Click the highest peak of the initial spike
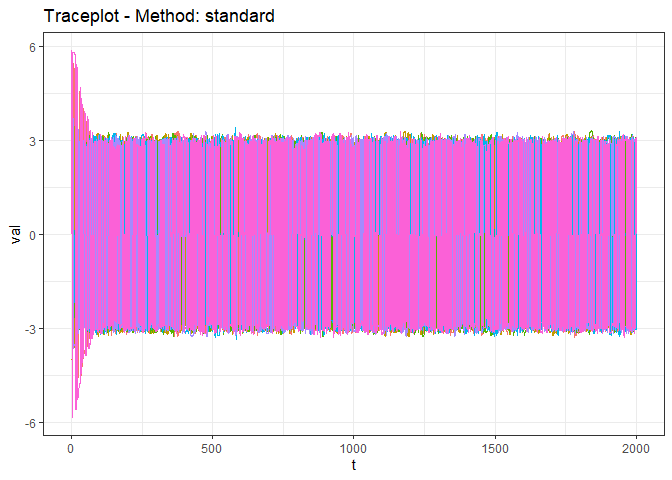The height and width of the screenshot is (480, 672). pyautogui.click(x=72, y=52)
